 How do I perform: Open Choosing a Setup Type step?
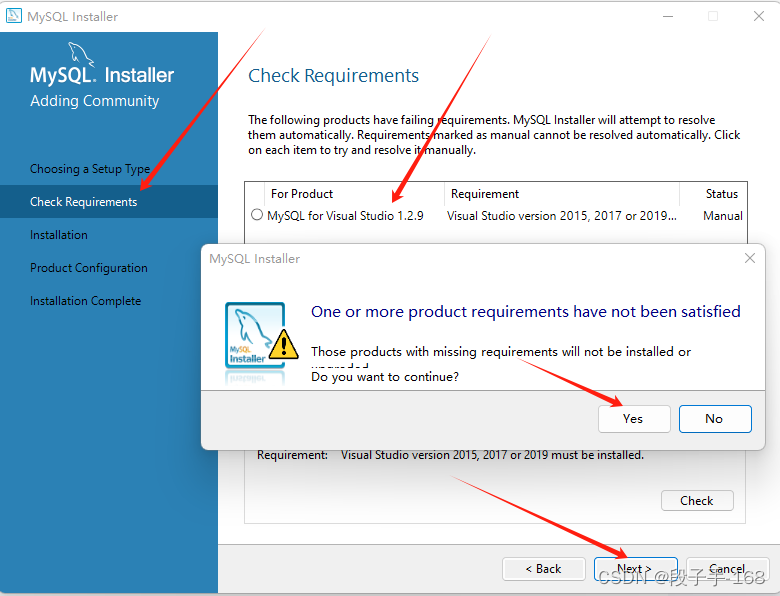(90, 169)
